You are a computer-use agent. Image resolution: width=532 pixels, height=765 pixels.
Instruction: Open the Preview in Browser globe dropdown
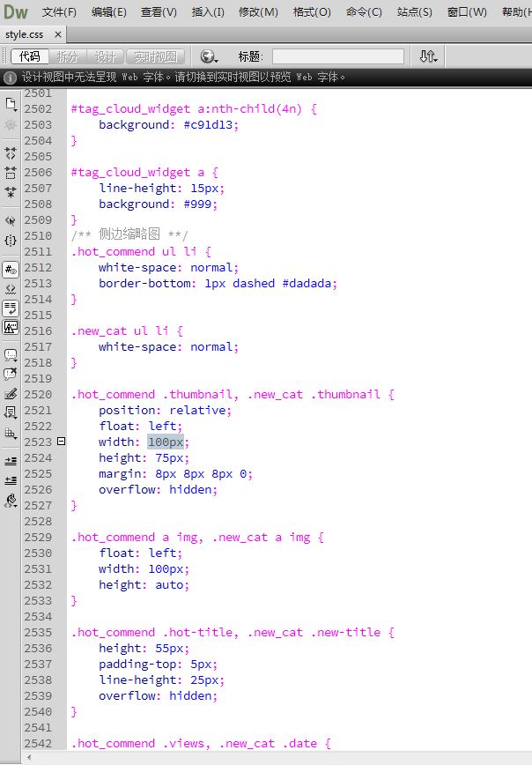(209, 56)
